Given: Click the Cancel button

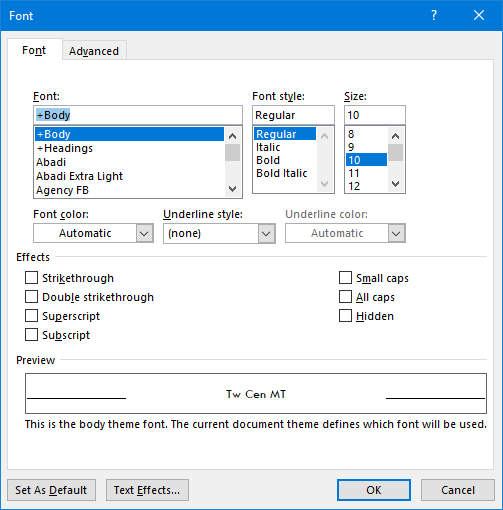Looking at the screenshot, I should (x=458, y=490).
